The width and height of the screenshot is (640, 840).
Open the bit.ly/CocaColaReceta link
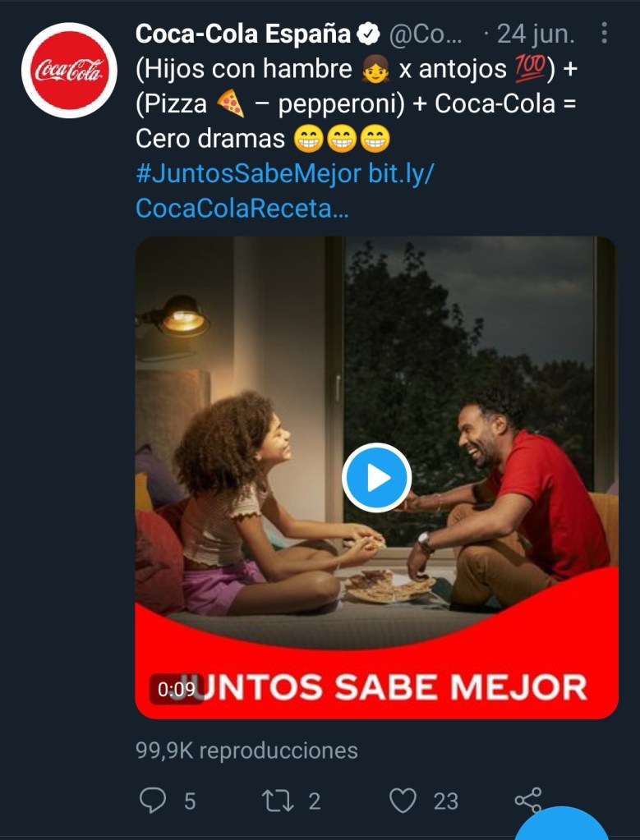[x=284, y=190]
